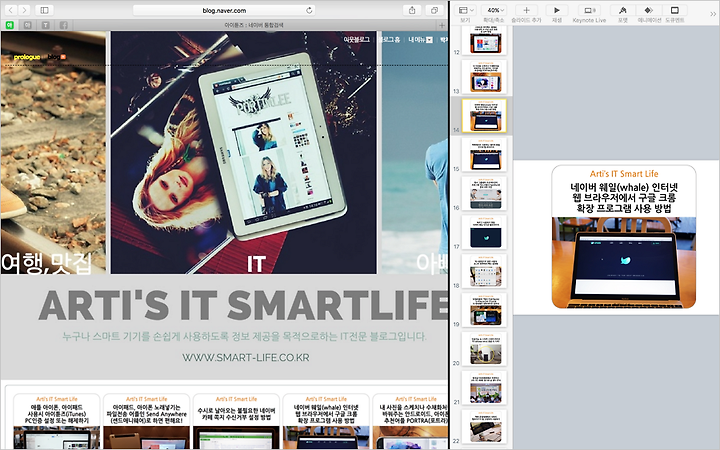Open 이웃블로그 link in blog header

(x=356, y=40)
